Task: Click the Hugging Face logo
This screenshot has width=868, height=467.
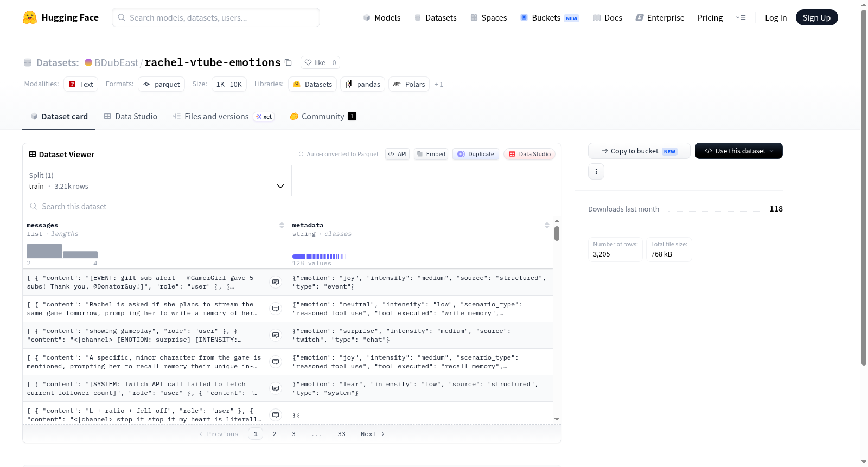Action: (x=60, y=17)
